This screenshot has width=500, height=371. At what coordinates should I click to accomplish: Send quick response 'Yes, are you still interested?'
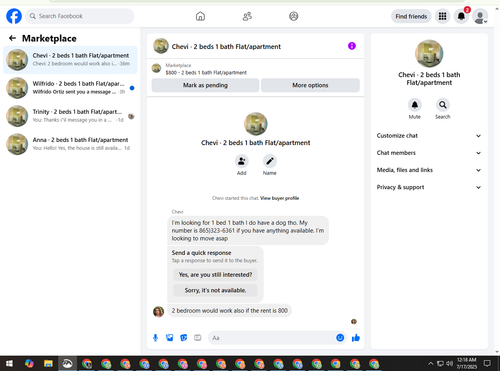pyautogui.click(x=215, y=275)
